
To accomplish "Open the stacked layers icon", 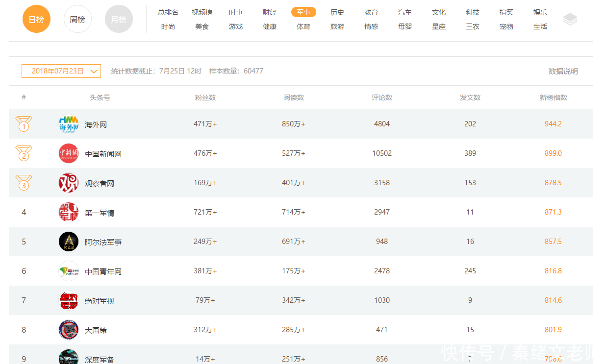I will [570, 19].
